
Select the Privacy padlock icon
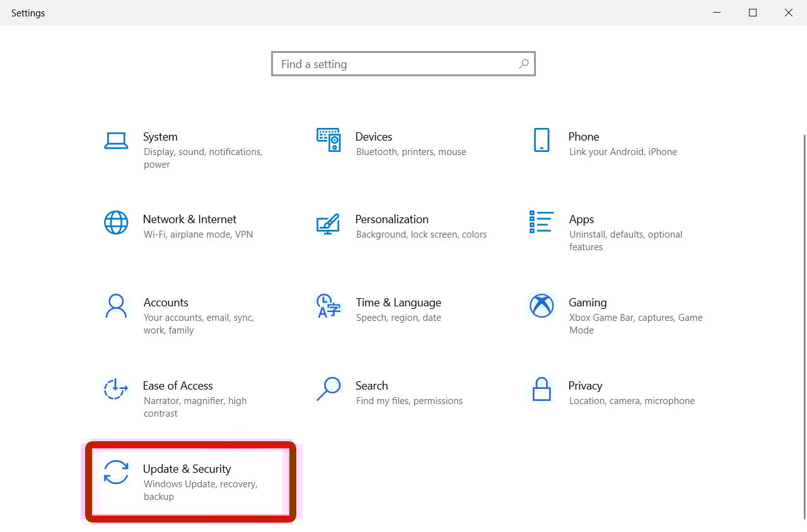click(541, 390)
